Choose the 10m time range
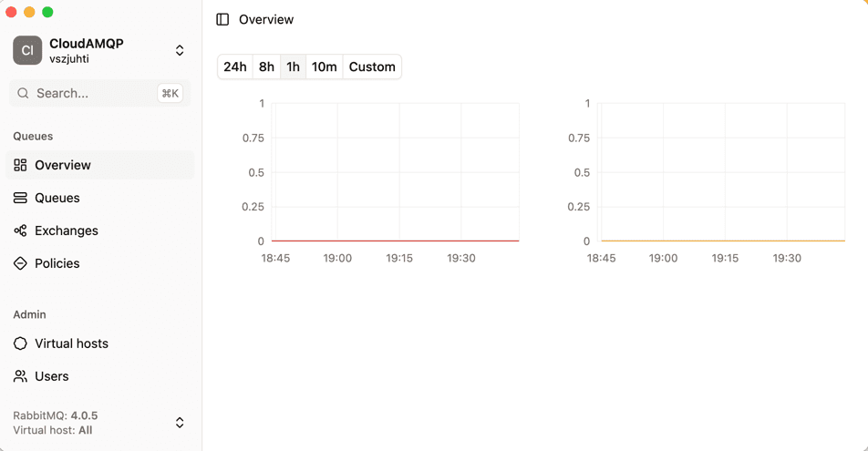Viewport: 868px width, 451px height. (324, 67)
